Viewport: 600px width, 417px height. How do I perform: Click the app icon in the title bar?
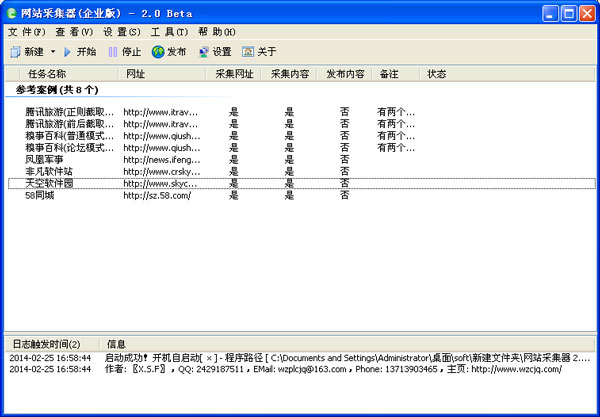(12, 13)
